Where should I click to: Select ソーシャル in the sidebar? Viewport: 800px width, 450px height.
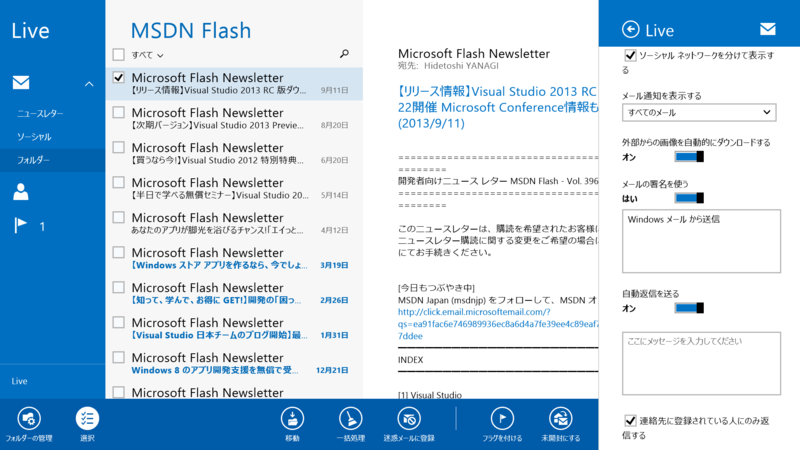(34, 137)
